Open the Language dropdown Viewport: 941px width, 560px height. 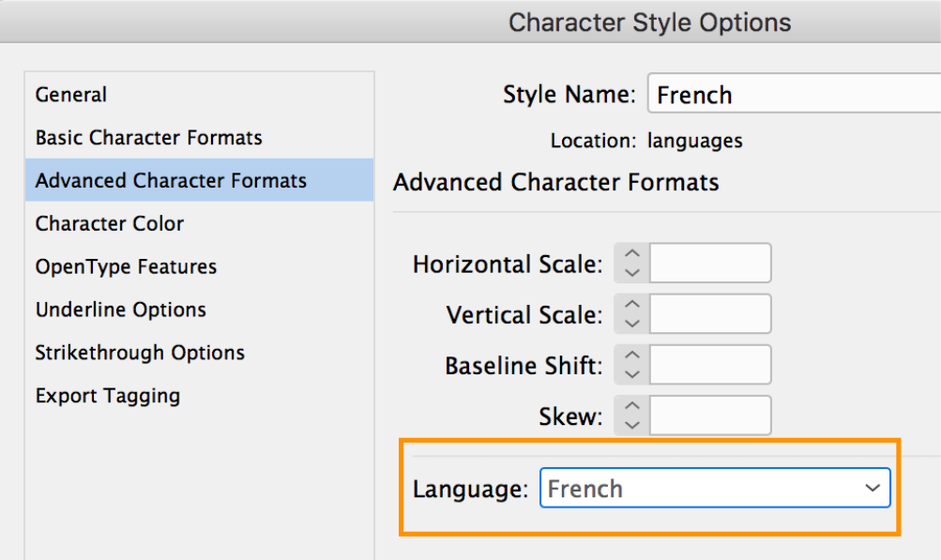click(715, 488)
